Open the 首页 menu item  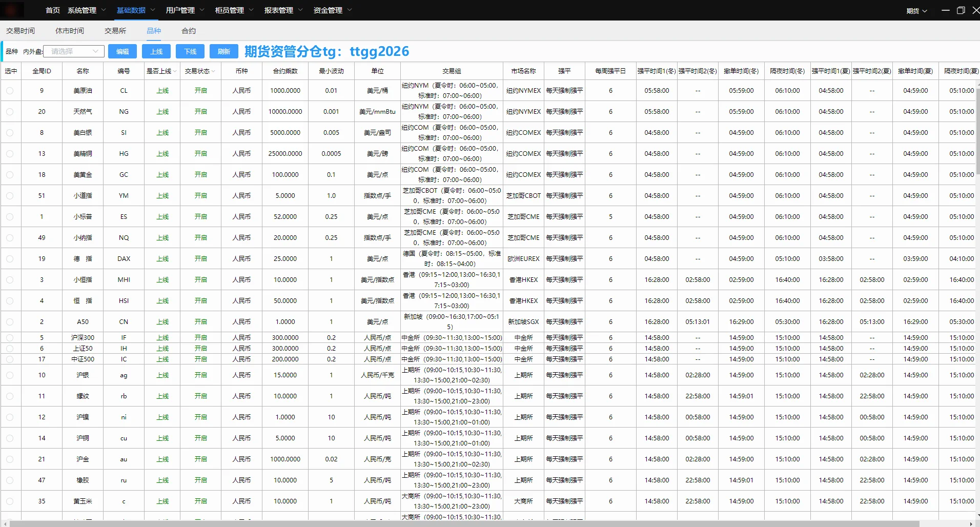(52, 10)
